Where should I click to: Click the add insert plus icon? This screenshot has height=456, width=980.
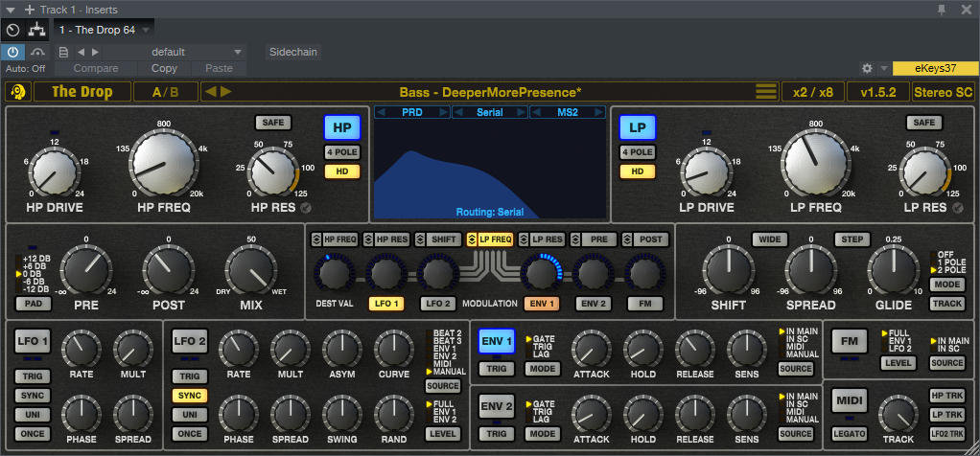[x=30, y=10]
